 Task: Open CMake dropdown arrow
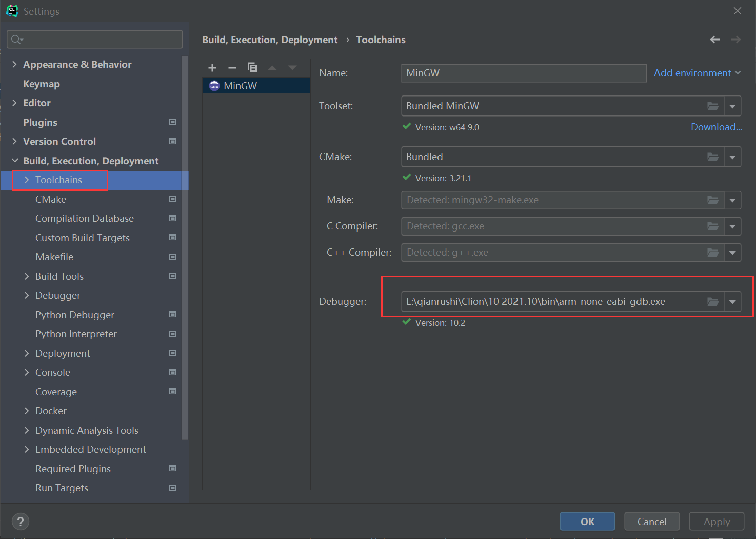[732, 157]
